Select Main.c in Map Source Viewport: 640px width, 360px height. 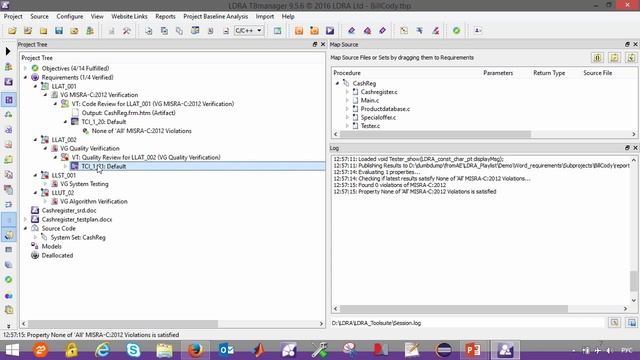[x=370, y=100]
